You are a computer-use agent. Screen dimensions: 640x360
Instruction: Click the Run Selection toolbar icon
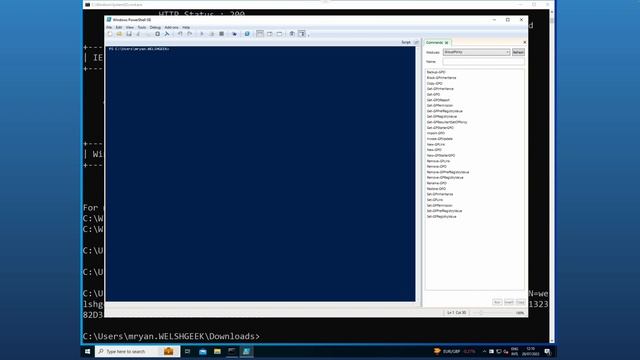tap(212, 34)
